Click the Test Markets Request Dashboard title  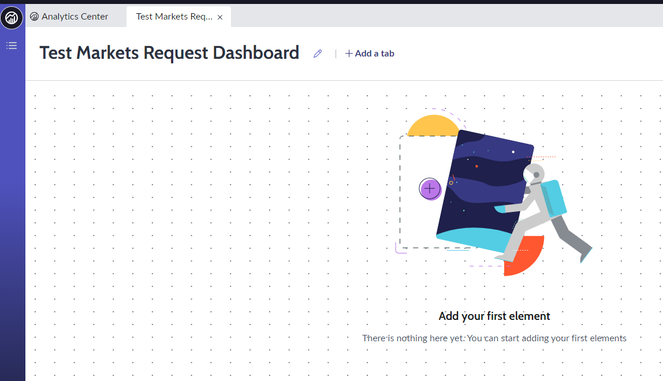170,53
